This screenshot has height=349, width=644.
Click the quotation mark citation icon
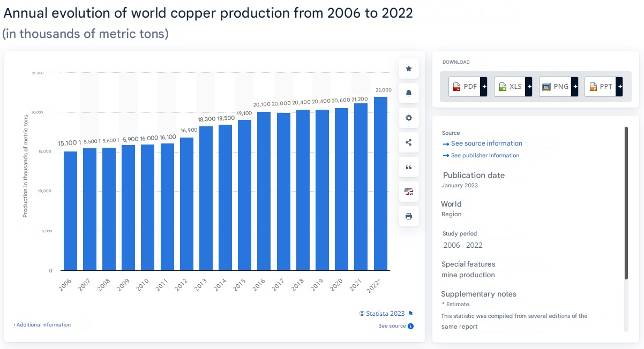[409, 167]
